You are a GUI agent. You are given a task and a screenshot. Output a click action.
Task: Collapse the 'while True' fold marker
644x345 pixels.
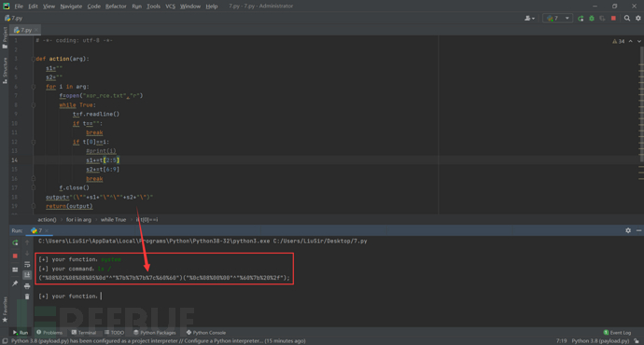point(34,105)
